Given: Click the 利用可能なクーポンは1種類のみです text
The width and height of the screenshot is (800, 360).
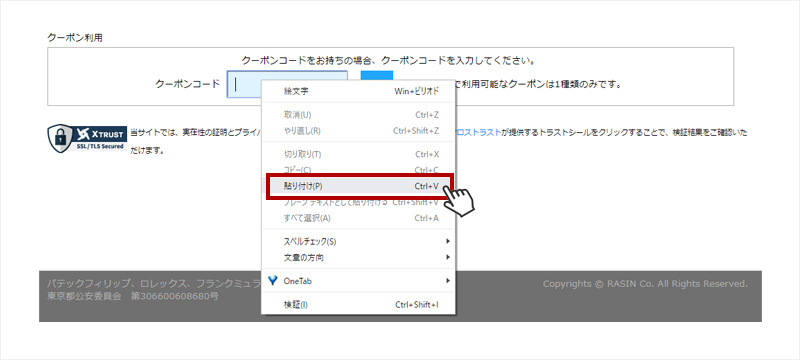Looking at the screenshot, I should (x=542, y=84).
